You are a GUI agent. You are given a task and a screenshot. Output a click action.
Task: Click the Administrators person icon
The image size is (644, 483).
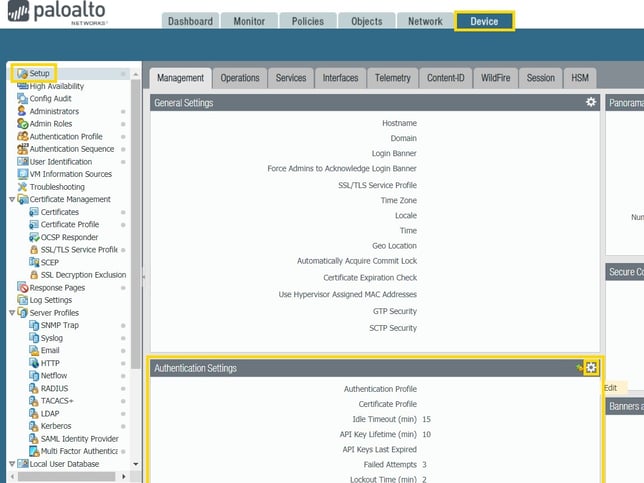(22, 111)
